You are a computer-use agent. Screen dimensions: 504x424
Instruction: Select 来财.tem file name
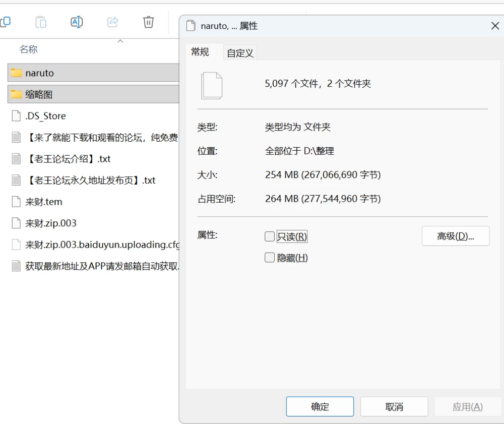pos(44,202)
